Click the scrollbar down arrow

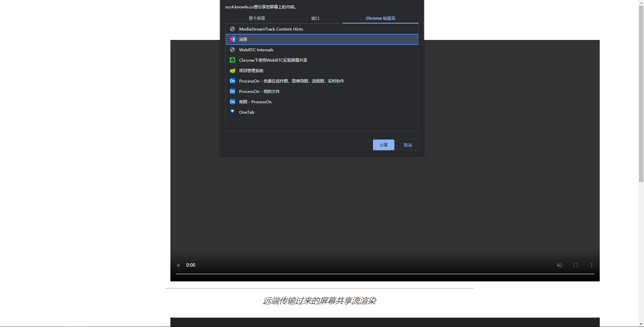pyautogui.click(x=641, y=324)
